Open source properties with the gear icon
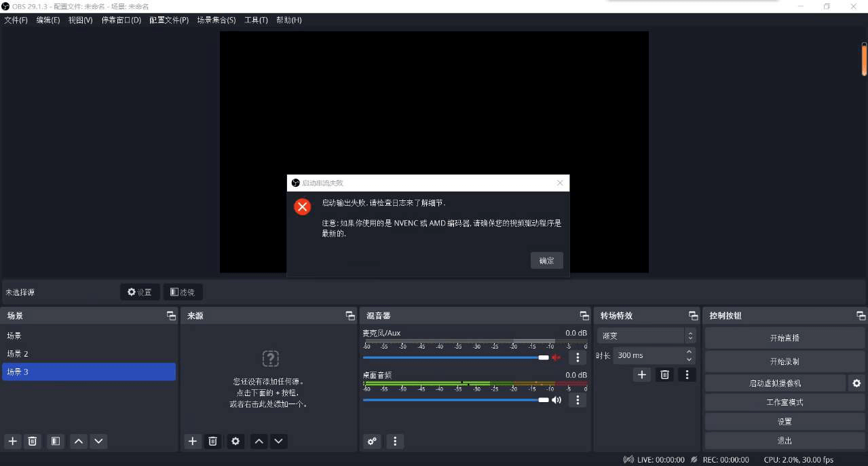The width and height of the screenshot is (868, 466). pos(235,441)
